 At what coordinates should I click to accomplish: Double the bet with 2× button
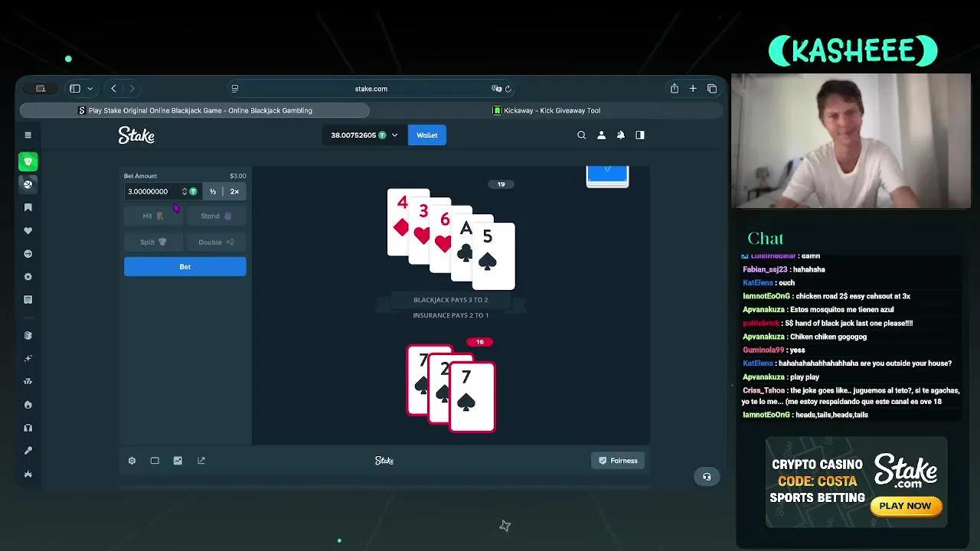click(234, 191)
